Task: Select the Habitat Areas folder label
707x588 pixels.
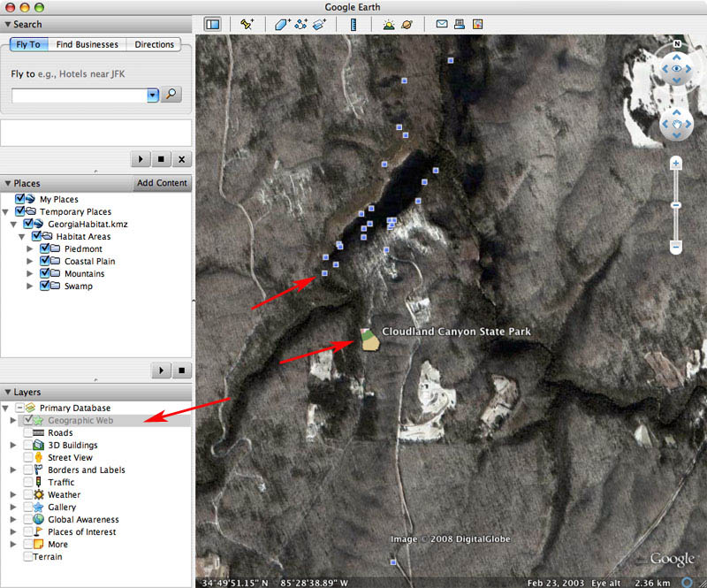Action: [83, 236]
